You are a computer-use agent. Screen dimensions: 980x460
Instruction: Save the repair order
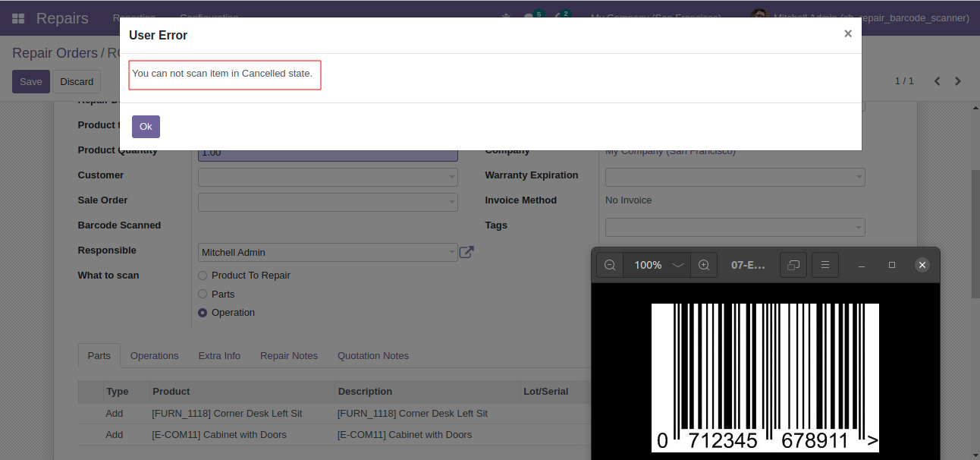click(31, 81)
